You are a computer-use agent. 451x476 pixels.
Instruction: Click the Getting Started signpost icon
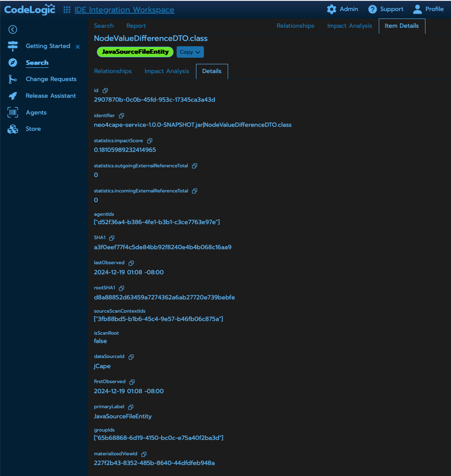click(x=12, y=46)
